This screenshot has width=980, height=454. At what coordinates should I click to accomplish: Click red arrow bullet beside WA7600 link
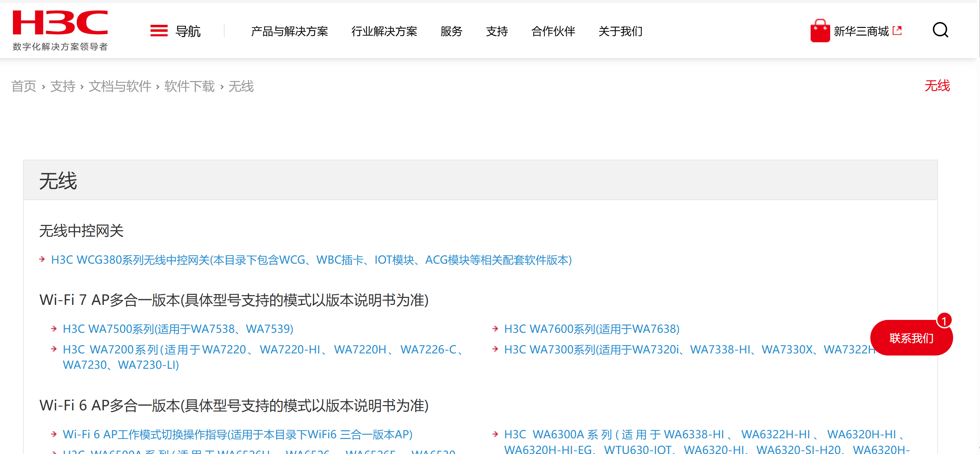(x=495, y=328)
